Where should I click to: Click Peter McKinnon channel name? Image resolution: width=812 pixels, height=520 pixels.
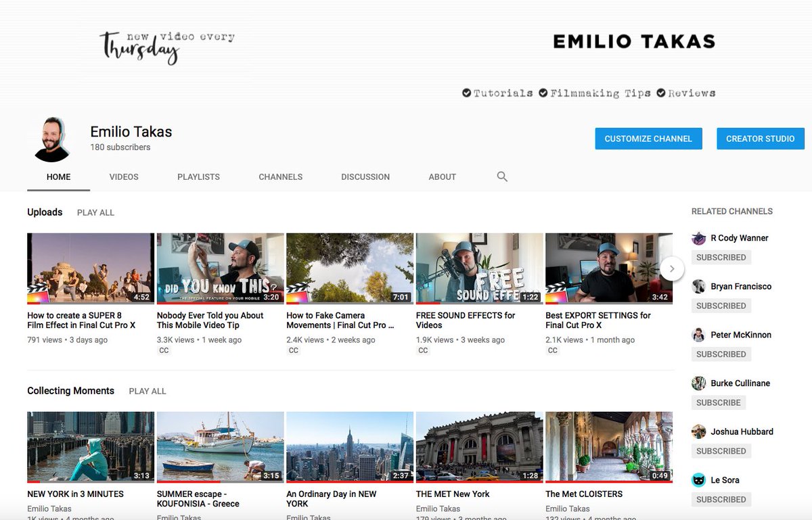pos(741,335)
